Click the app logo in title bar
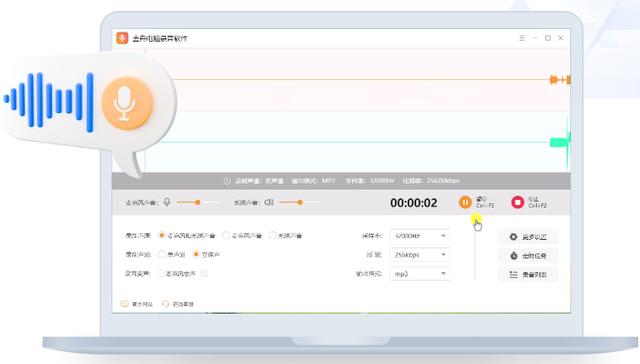The height and width of the screenshot is (364, 640). coord(123,38)
